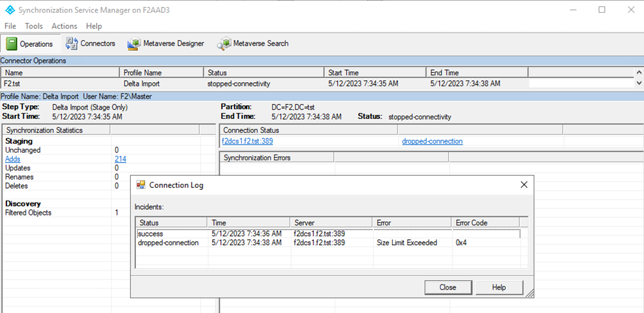Select the stopped-connectivity cell in operations row
Screen dimensions: 644x313
[x=238, y=83]
